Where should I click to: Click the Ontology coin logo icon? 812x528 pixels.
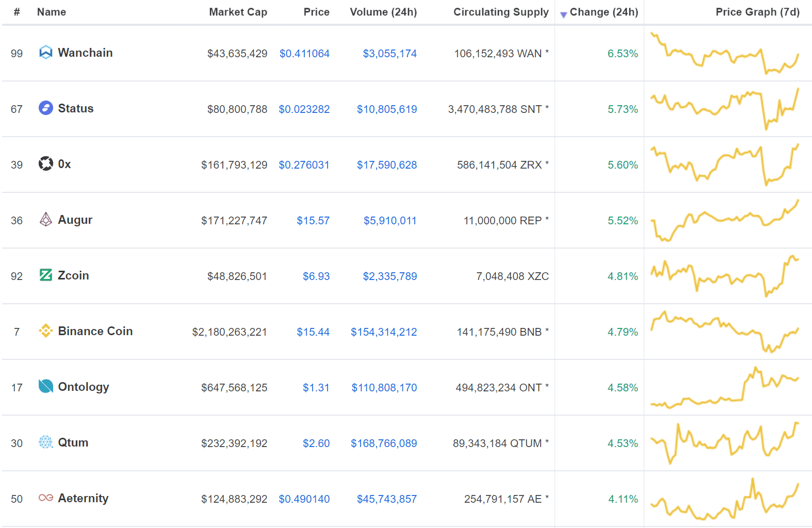tap(46, 387)
